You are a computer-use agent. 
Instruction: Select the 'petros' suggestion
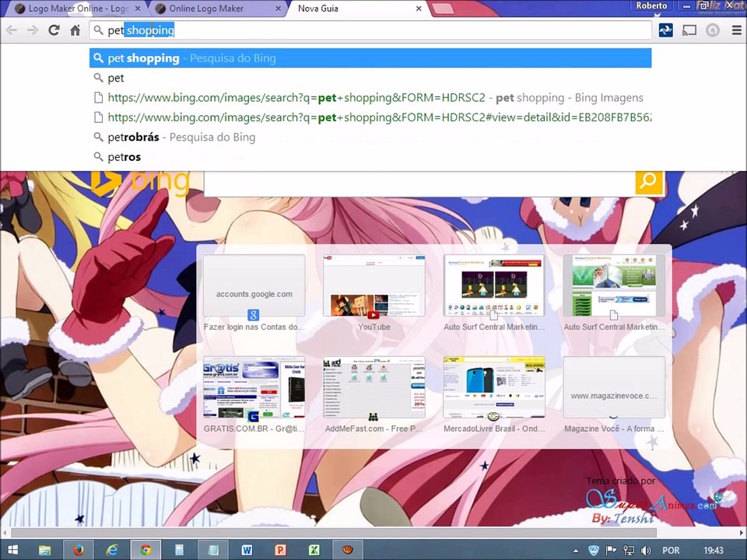tap(370, 156)
